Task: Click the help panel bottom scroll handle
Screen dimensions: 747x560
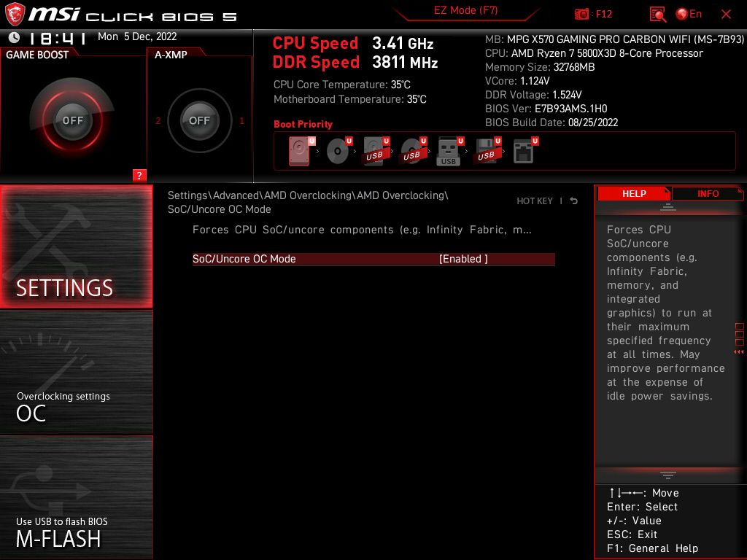Action: click(668, 475)
